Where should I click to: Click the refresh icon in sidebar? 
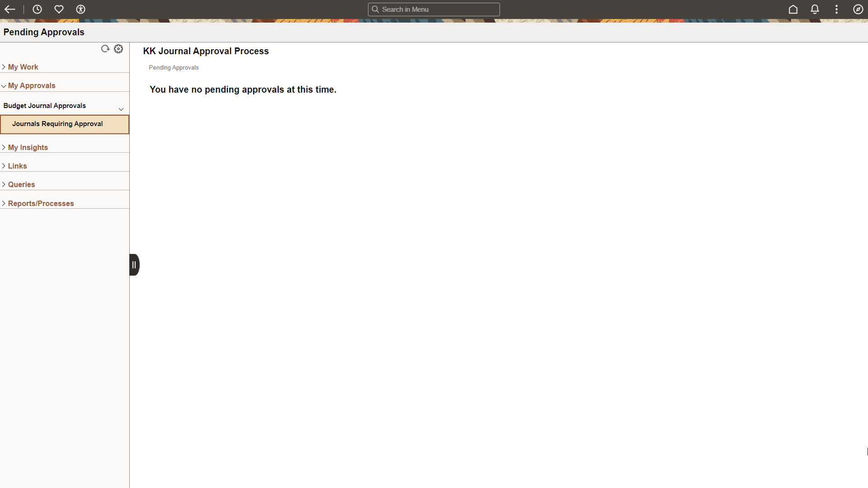105,48
